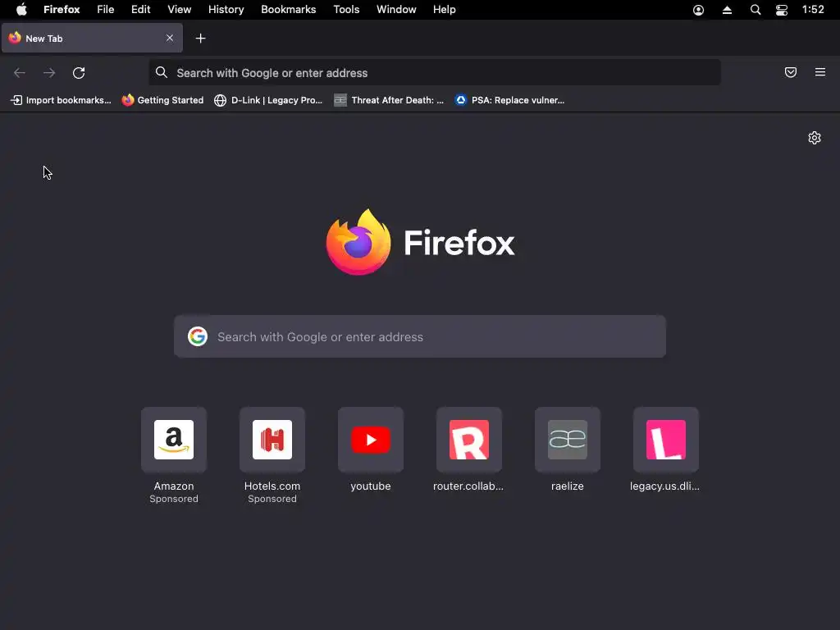Viewport: 840px width, 630px height.
Task: Click the user account icon in menu bar
Action: click(699, 10)
